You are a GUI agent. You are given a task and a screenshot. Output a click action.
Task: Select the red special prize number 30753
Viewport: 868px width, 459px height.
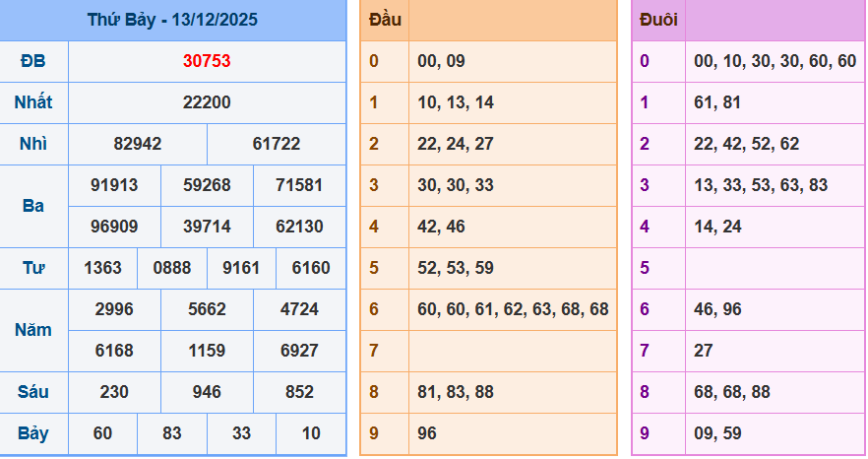207,61
